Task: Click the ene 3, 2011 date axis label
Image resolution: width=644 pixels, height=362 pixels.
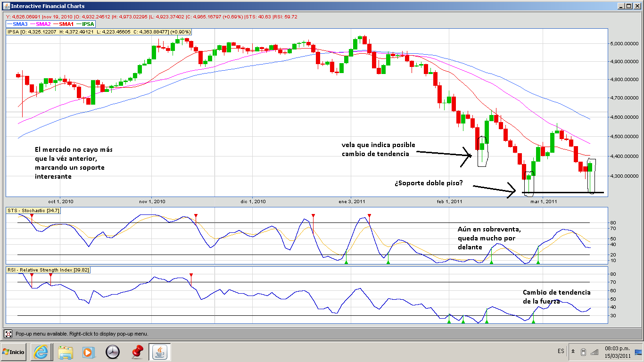Action: [352, 201]
